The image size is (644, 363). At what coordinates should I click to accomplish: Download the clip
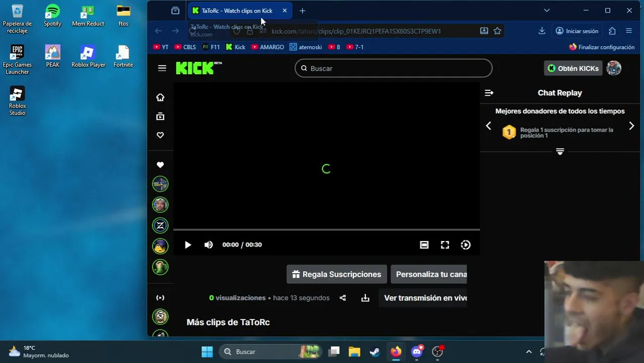365,298
